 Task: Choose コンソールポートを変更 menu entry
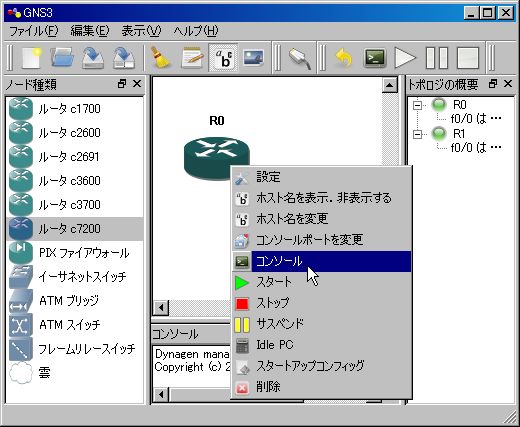click(x=322, y=240)
